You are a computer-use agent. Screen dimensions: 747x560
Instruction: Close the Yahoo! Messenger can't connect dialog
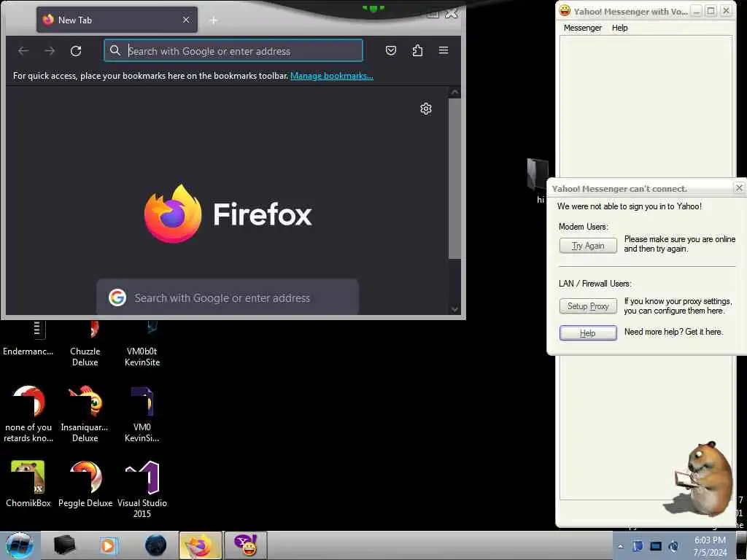739,188
